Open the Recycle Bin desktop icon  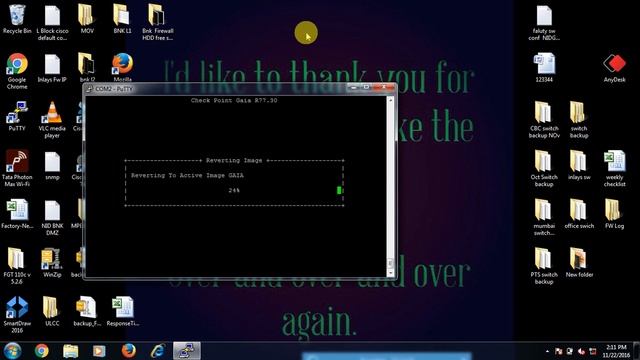click(x=17, y=20)
